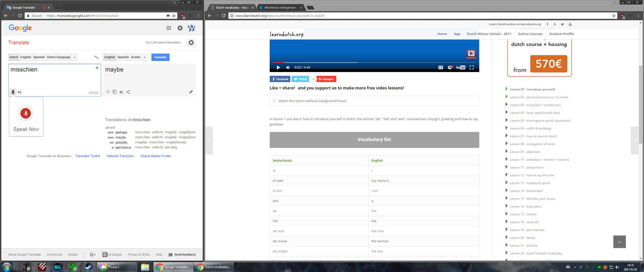The image size is (644, 272).
Task: Click the microphone voice input icon
Action: (13, 92)
